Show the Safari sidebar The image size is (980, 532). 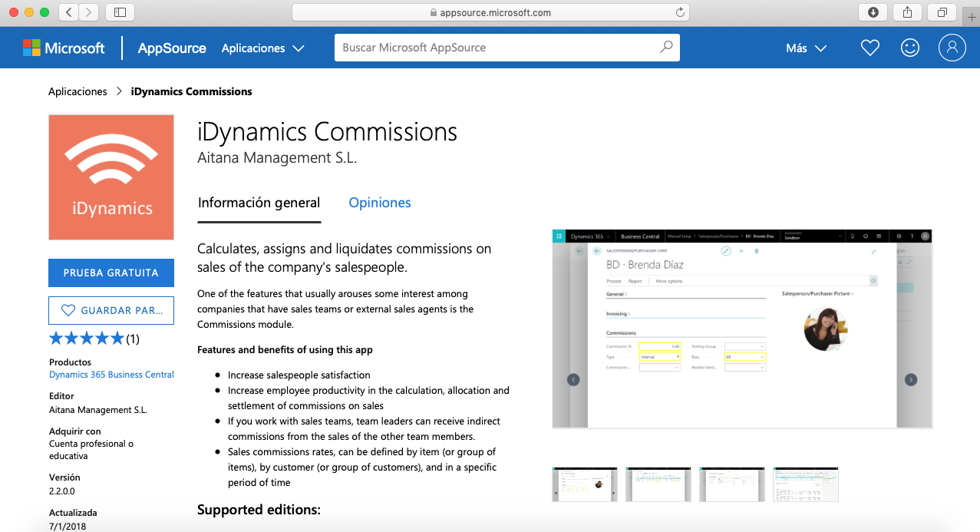pos(120,12)
